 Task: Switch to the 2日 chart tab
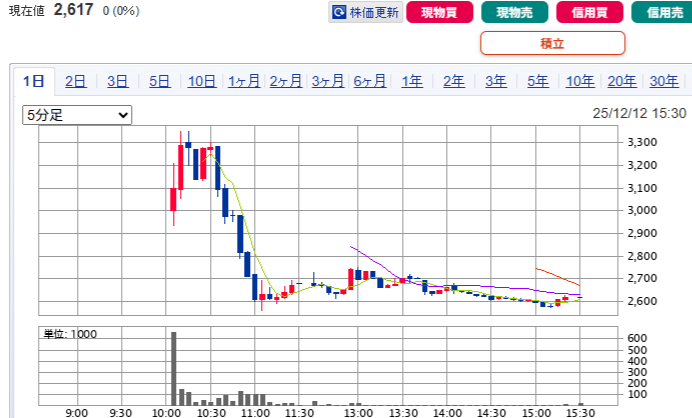pos(76,81)
